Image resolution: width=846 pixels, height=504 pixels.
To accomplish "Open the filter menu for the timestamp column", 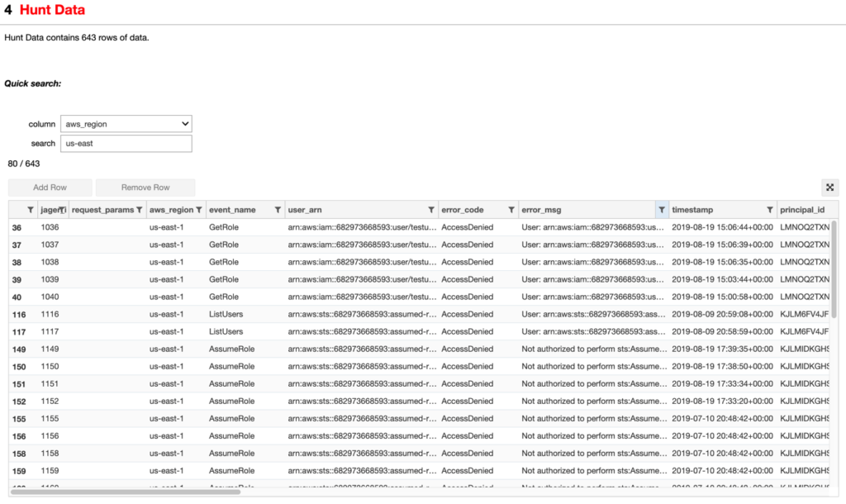I will pos(770,209).
